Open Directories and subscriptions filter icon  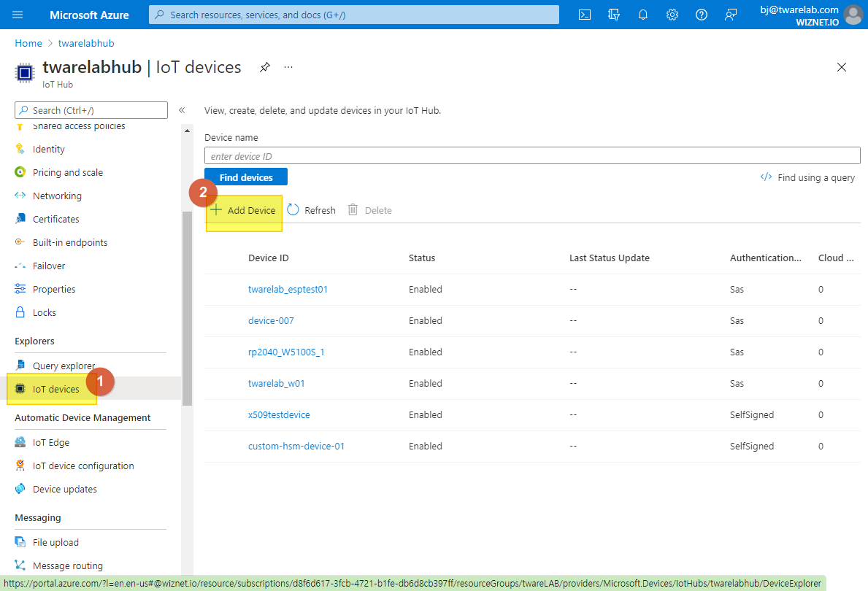coord(614,15)
